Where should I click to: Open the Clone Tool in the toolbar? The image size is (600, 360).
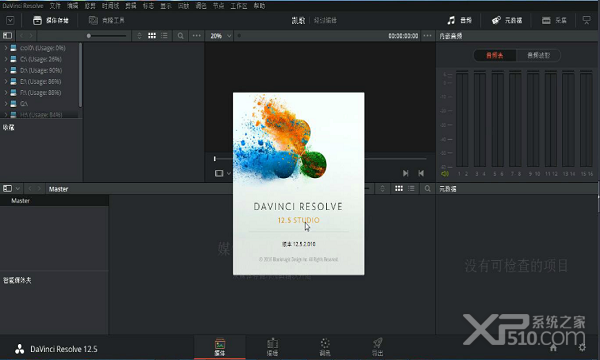pyautogui.click(x=107, y=20)
